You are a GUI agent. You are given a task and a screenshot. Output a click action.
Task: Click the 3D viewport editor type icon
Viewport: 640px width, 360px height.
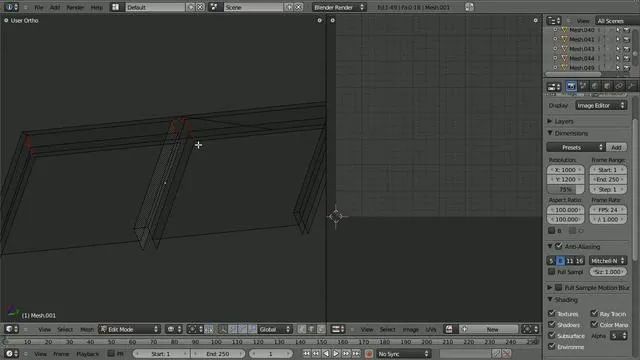tap(11, 329)
